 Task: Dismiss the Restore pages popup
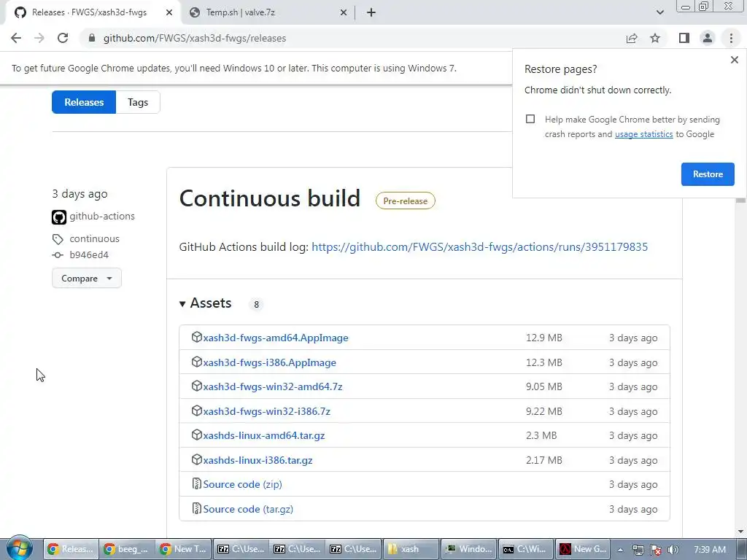[734, 60]
